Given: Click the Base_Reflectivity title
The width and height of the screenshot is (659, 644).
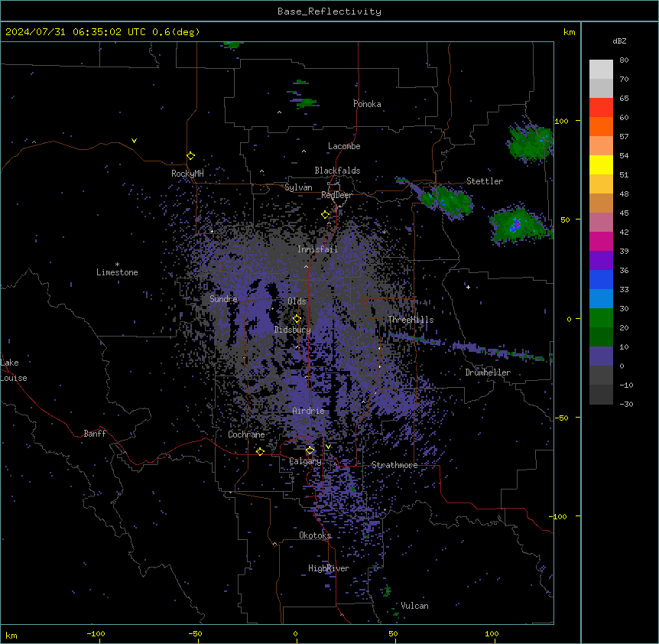Looking at the screenshot, I should click(x=329, y=11).
